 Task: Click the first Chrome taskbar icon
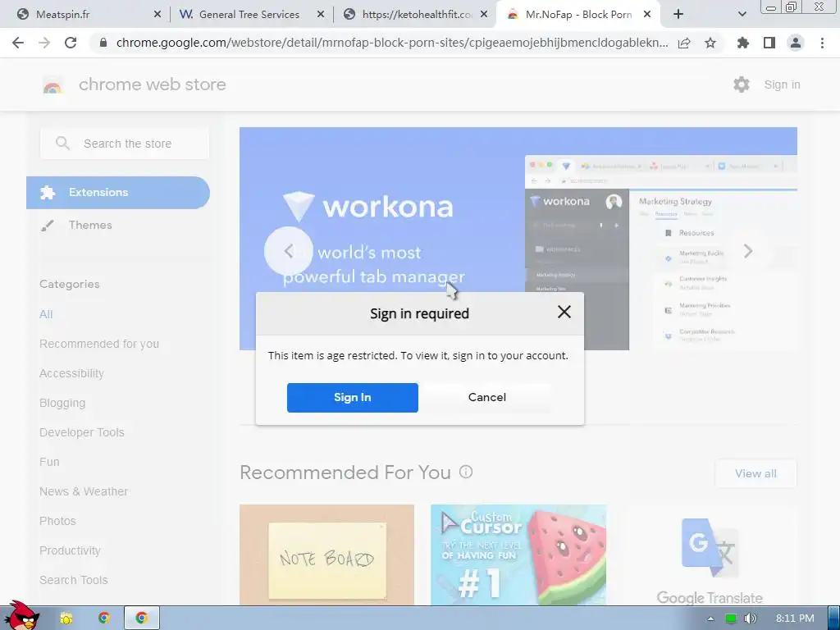click(x=104, y=619)
